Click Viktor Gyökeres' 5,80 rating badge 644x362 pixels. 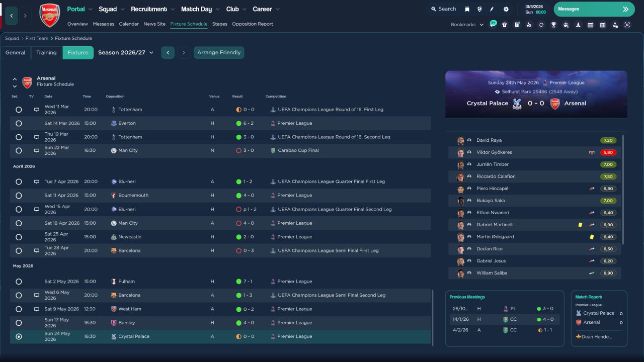point(608,152)
